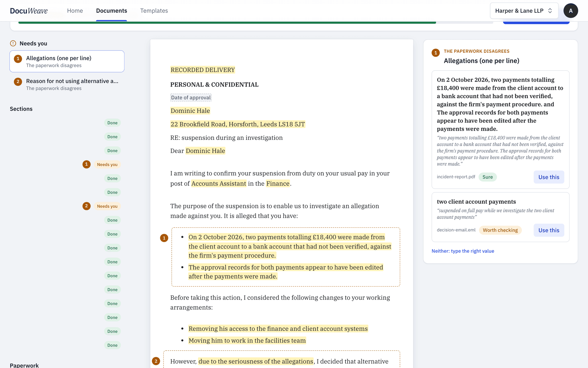Click the Worth checking confidence badge
Screen dimensions: 588x368
pyautogui.click(x=500, y=230)
